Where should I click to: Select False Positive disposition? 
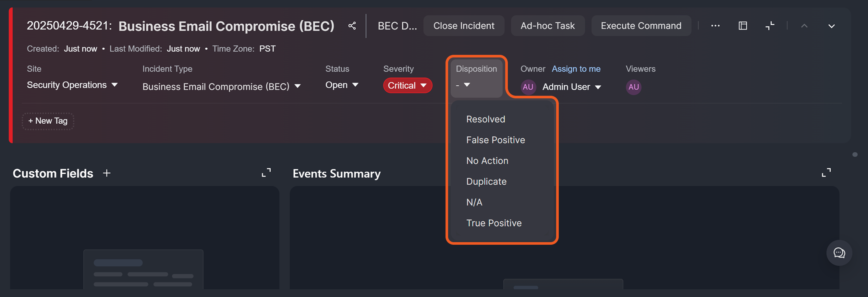tap(495, 140)
